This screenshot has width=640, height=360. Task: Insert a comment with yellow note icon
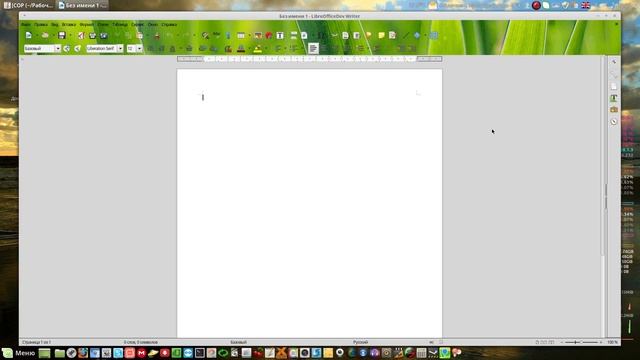[x=381, y=36]
